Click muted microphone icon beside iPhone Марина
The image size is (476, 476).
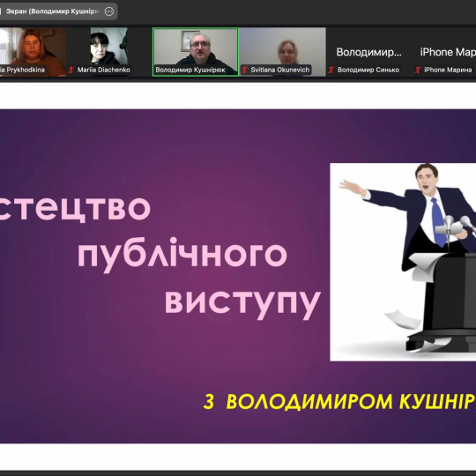pyautogui.click(x=418, y=70)
